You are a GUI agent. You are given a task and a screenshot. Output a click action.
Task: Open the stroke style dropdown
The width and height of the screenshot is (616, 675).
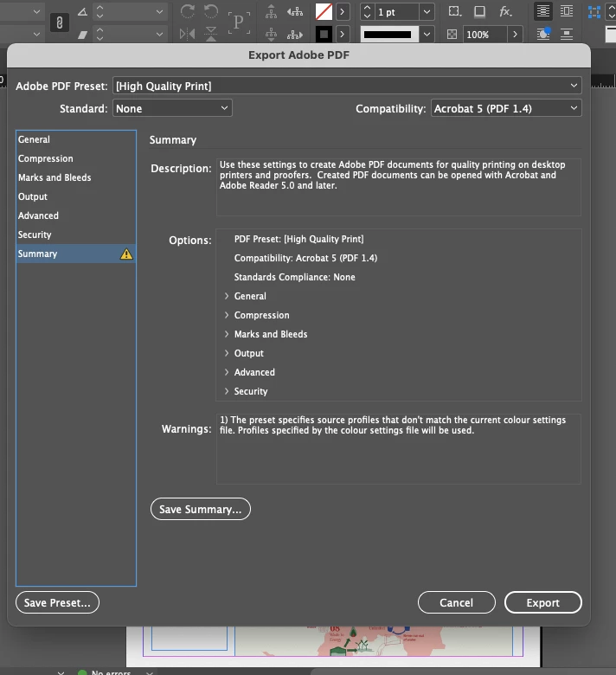coord(427,35)
